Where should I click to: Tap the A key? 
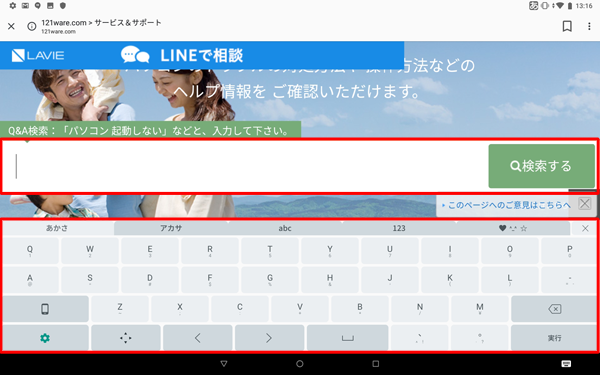tap(30, 280)
